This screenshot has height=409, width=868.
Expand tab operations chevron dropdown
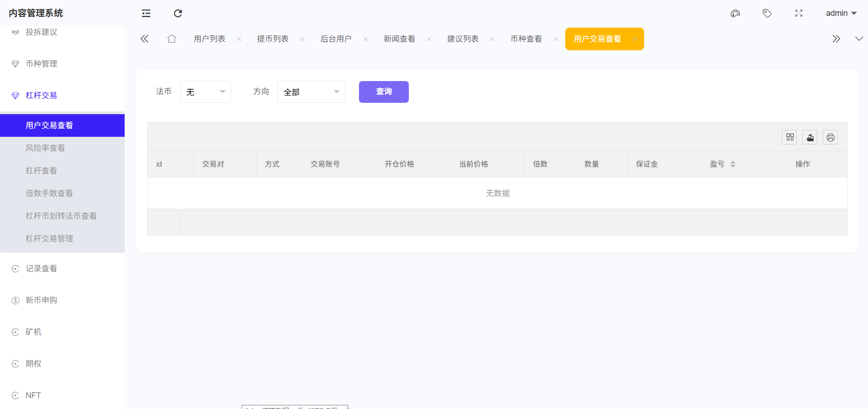point(859,39)
